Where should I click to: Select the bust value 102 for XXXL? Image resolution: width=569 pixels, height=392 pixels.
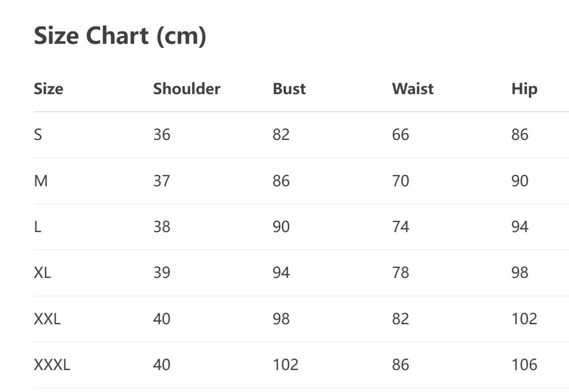tap(285, 365)
